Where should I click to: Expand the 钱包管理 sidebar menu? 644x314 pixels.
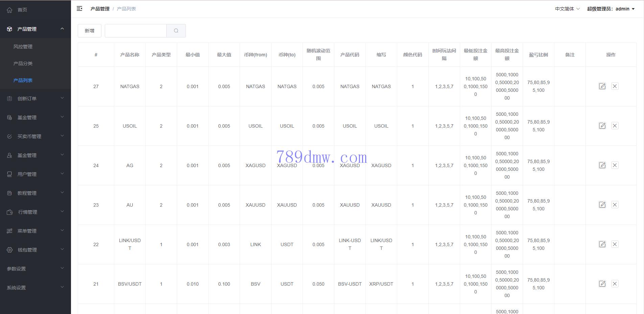pyautogui.click(x=35, y=250)
